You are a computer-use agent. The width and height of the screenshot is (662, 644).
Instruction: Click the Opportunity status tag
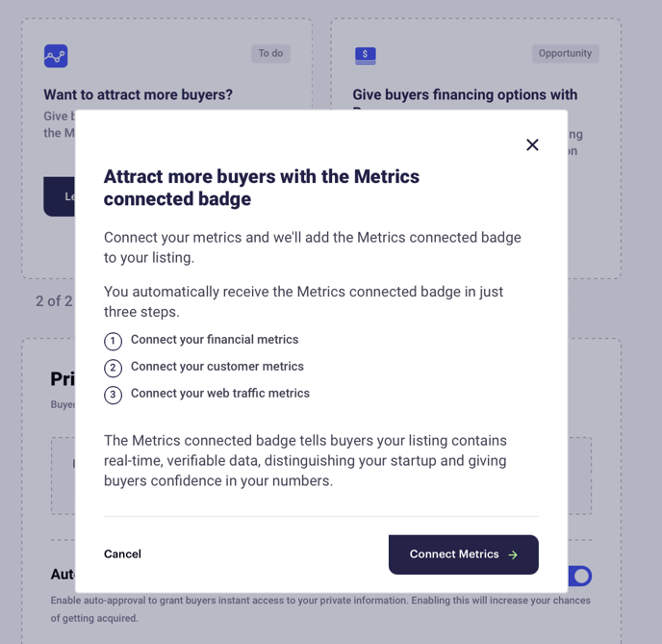tap(565, 54)
